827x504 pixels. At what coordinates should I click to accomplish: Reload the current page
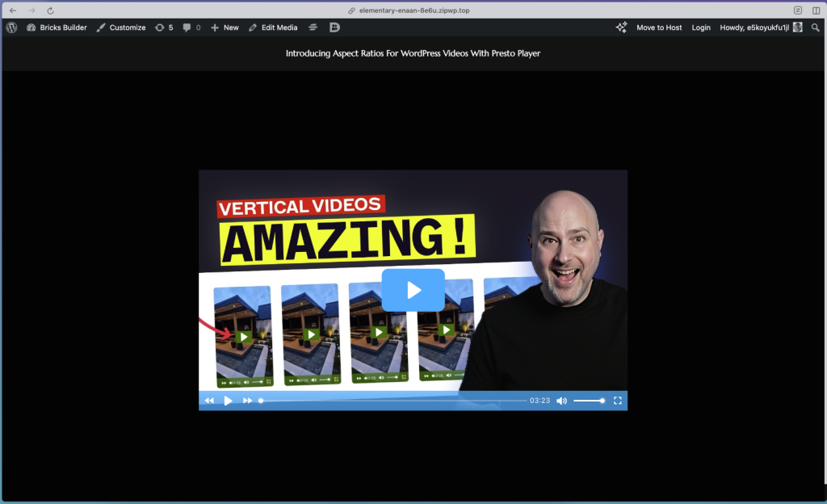(50, 10)
